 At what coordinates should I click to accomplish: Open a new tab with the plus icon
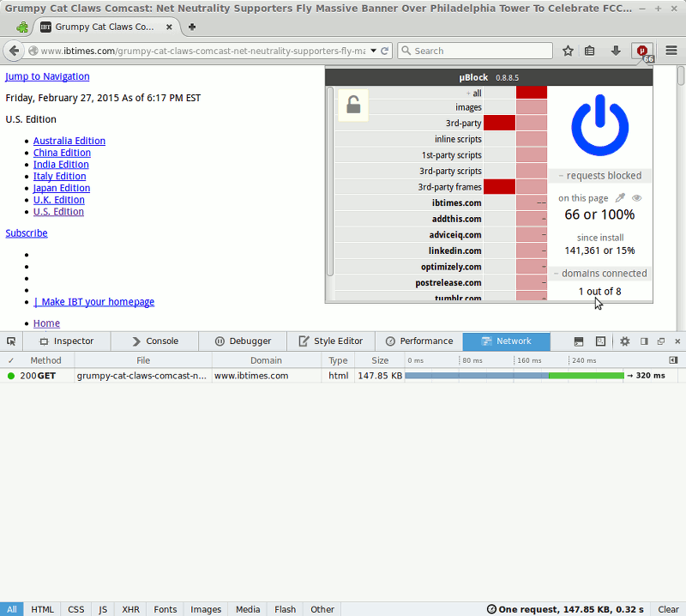tap(191, 27)
